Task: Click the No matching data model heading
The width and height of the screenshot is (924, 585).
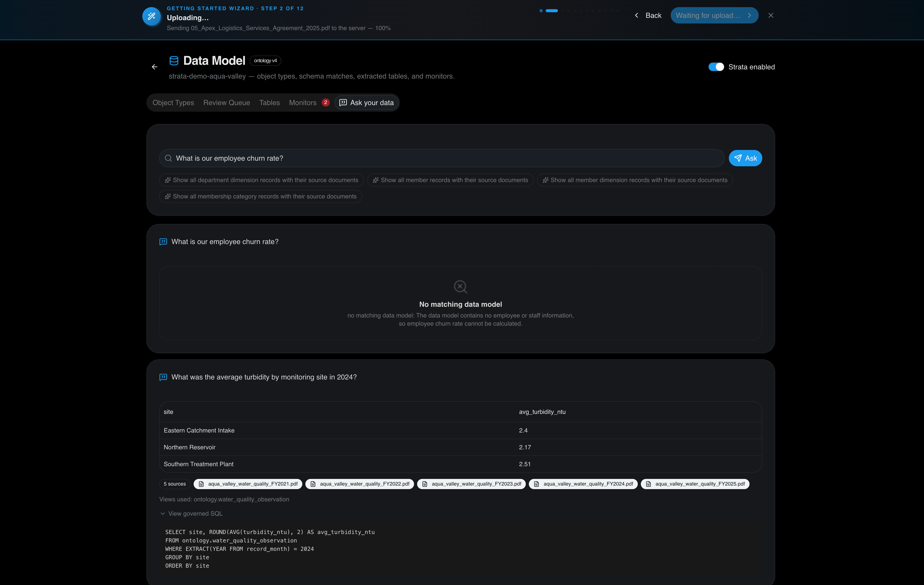Action: [x=460, y=304]
